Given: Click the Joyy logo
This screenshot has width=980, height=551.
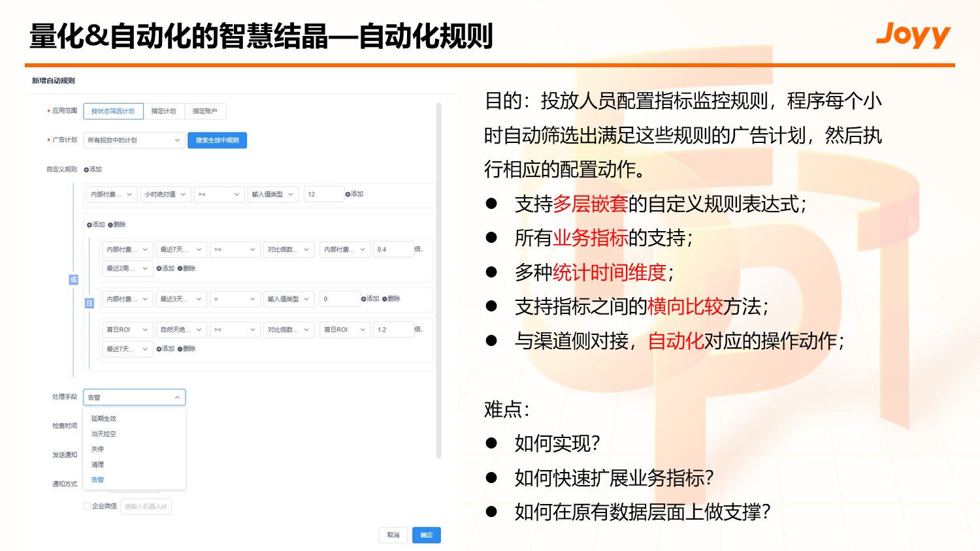Looking at the screenshot, I should click(913, 35).
